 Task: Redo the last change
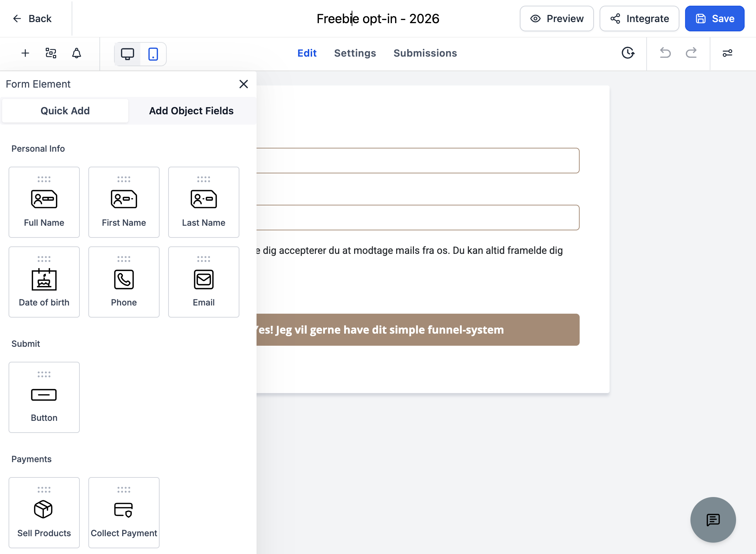click(x=691, y=53)
